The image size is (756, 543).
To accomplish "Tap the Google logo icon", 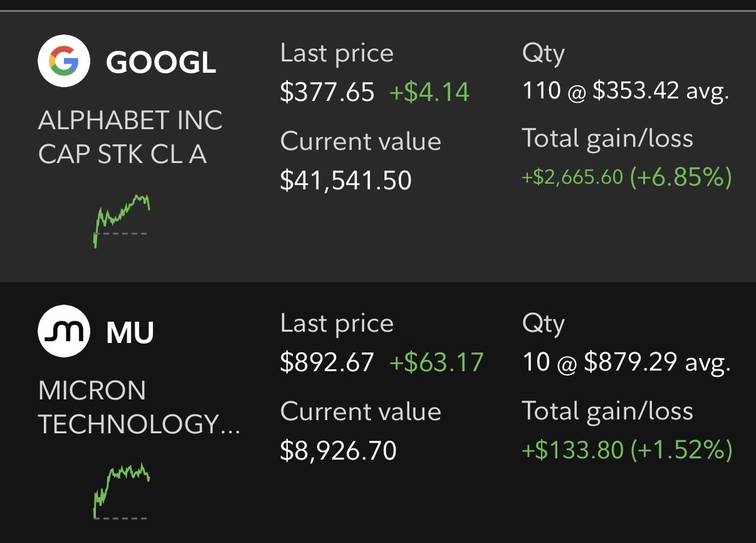I will coord(65,61).
